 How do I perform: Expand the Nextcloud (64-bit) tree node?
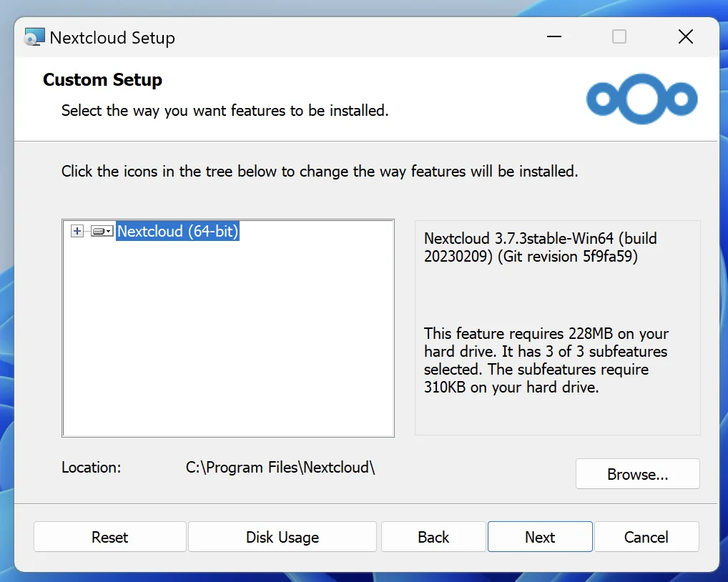(77, 231)
